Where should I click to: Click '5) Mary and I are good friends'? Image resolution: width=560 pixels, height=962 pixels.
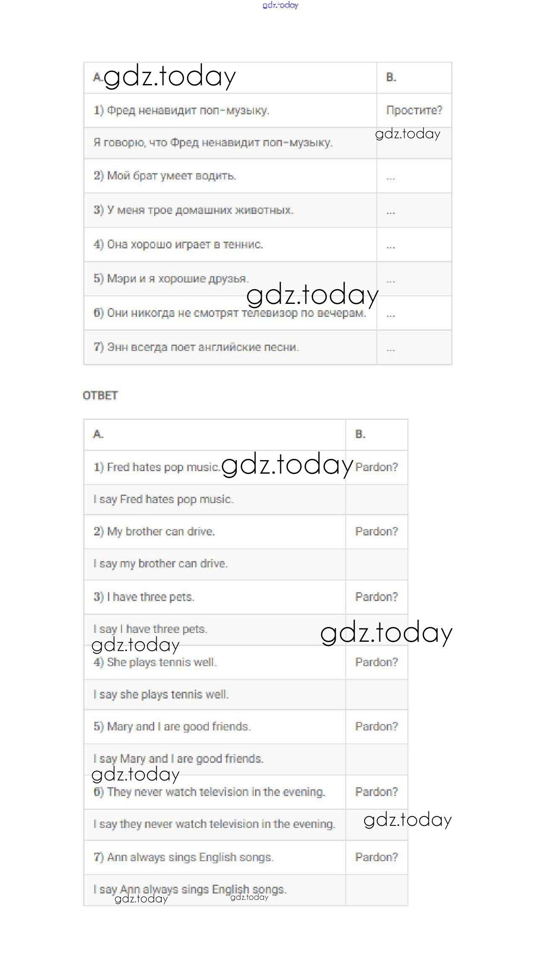172,727
